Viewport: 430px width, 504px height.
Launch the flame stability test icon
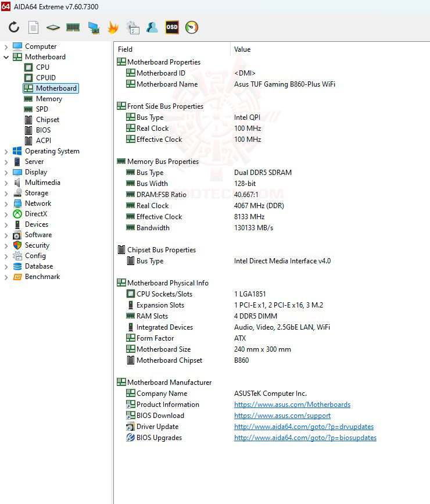click(113, 27)
